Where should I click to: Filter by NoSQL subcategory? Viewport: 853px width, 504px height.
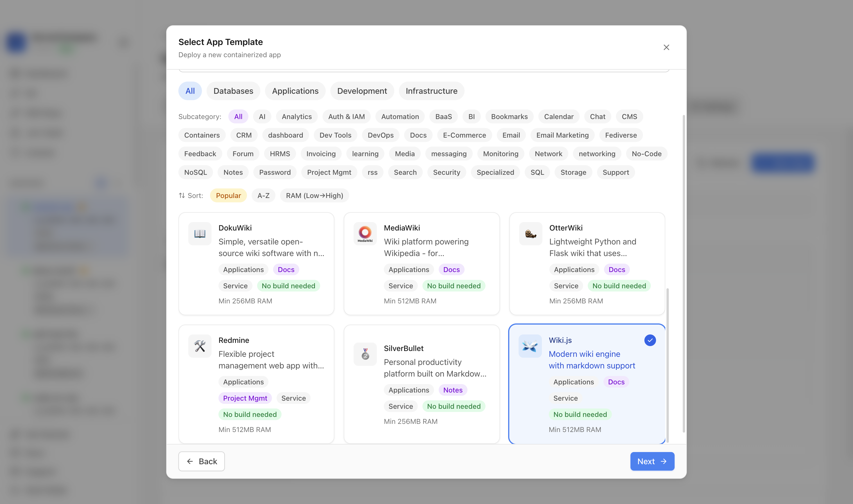click(196, 172)
